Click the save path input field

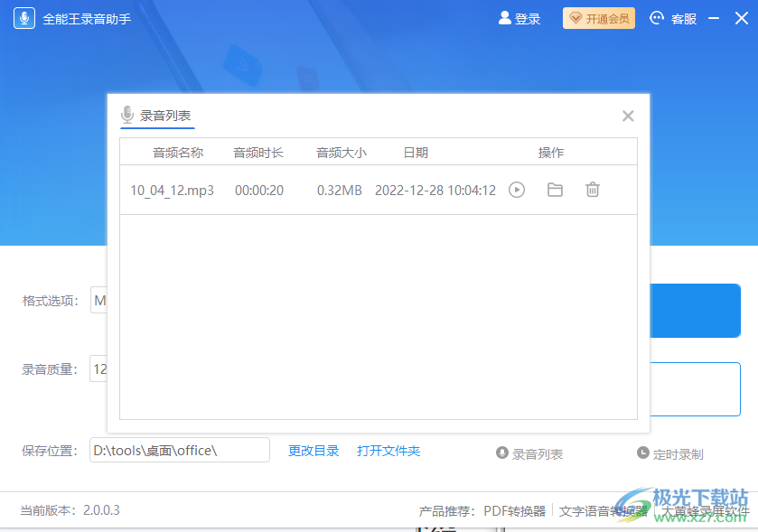coord(180,450)
